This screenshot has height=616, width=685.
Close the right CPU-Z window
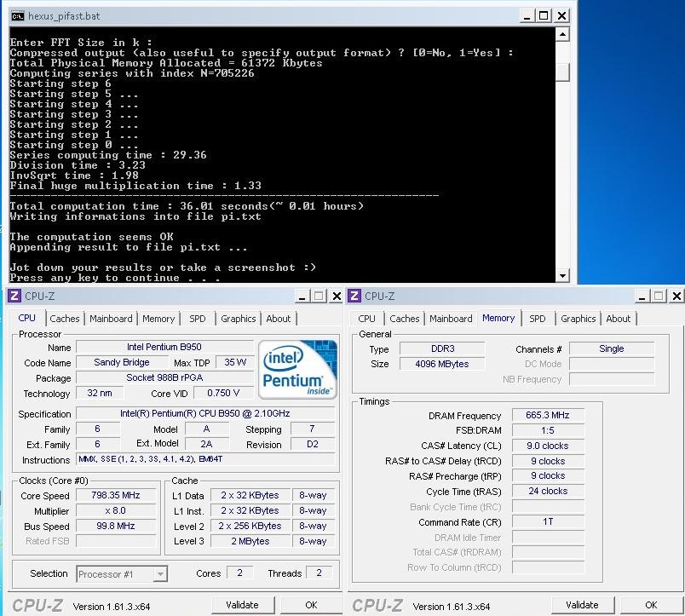pos(676,296)
